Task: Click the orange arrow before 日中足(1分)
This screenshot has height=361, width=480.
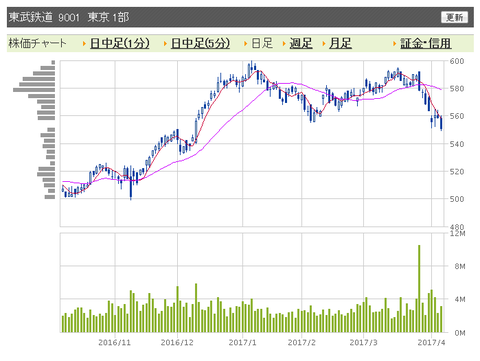Action: pyautogui.click(x=84, y=43)
